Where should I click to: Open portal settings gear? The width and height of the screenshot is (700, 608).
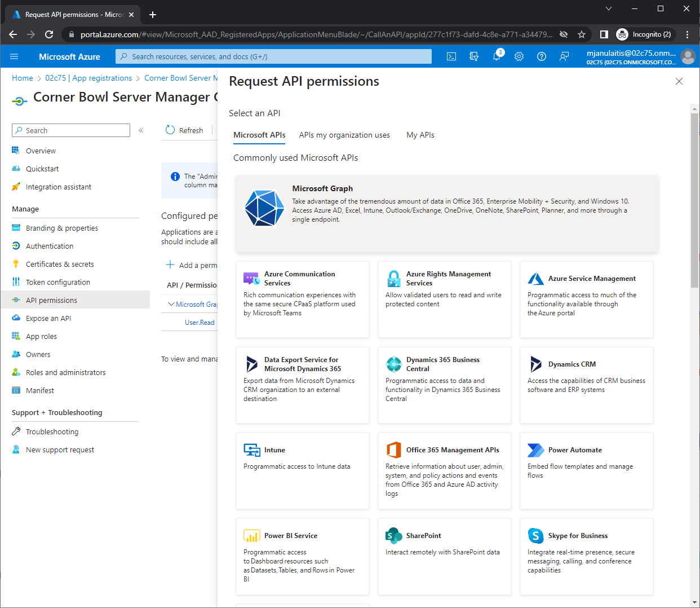[x=519, y=56]
